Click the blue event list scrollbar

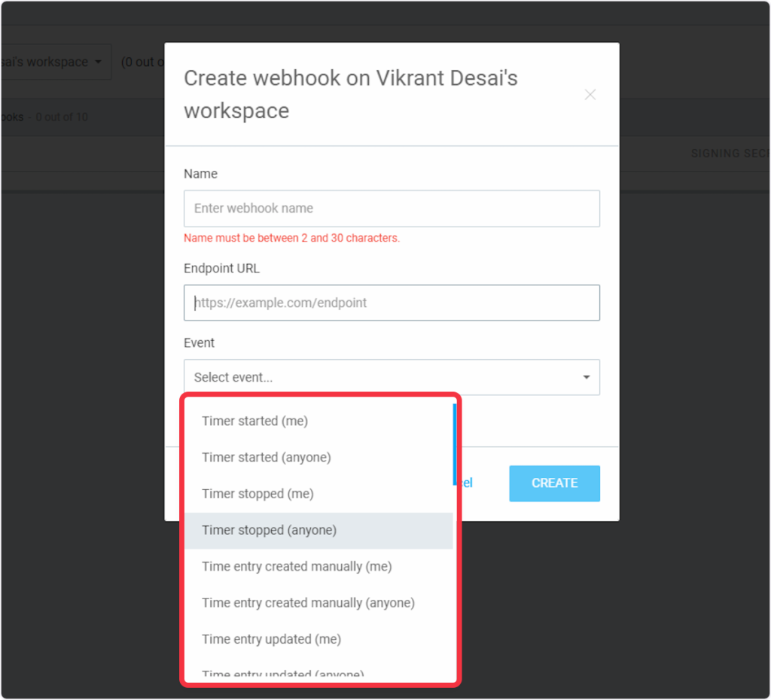coord(455,444)
